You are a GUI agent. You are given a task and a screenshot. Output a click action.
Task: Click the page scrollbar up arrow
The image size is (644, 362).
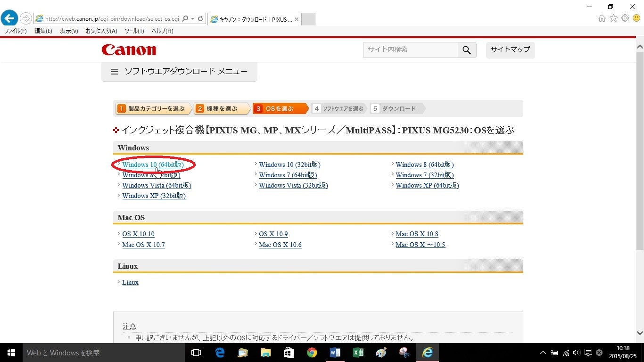(x=640, y=47)
